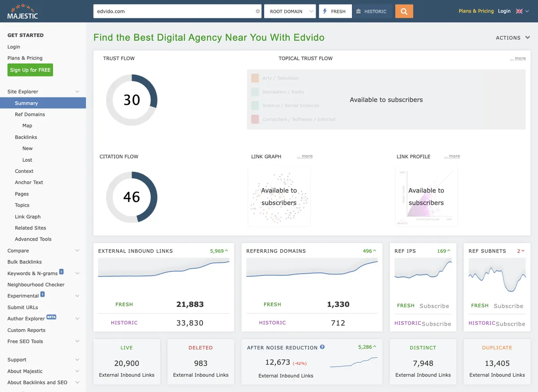Click the gear icon in search field
Image resolution: width=538 pixels, height=392 pixels.
pos(258,12)
